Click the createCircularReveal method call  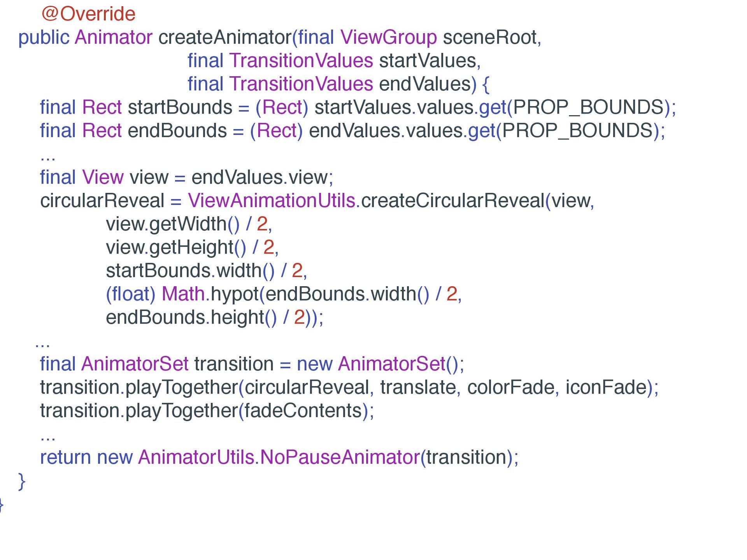pyautogui.click(x=452, y=201)
